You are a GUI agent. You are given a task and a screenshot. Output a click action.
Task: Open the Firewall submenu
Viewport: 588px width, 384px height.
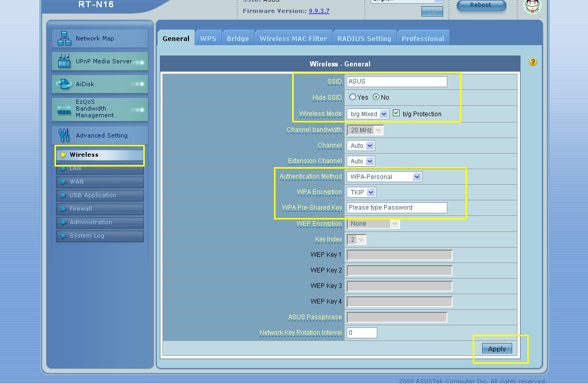click(x=100, y=209)
